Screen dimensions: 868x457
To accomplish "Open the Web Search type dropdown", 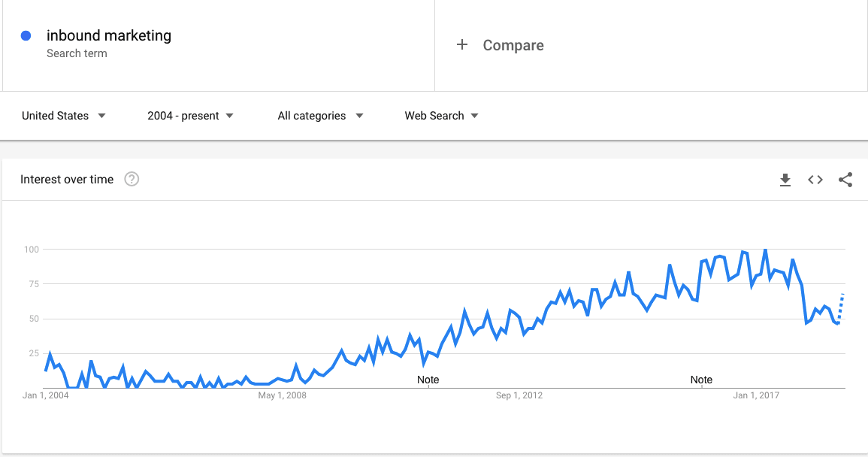I will click(x=441, y=116).
